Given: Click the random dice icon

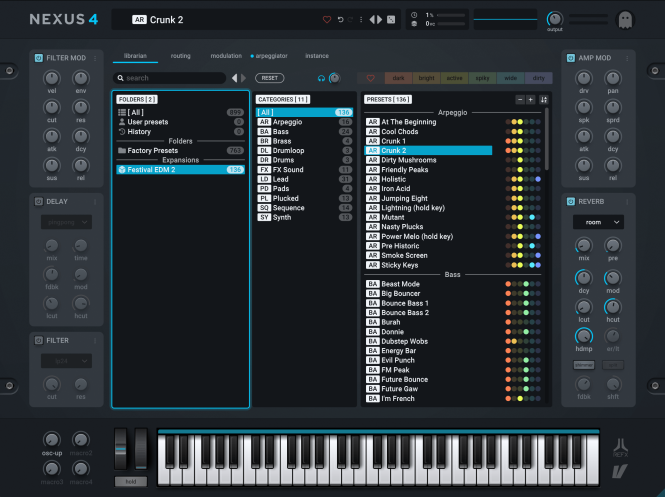Looking at the screenshot, I should point(391,20).
